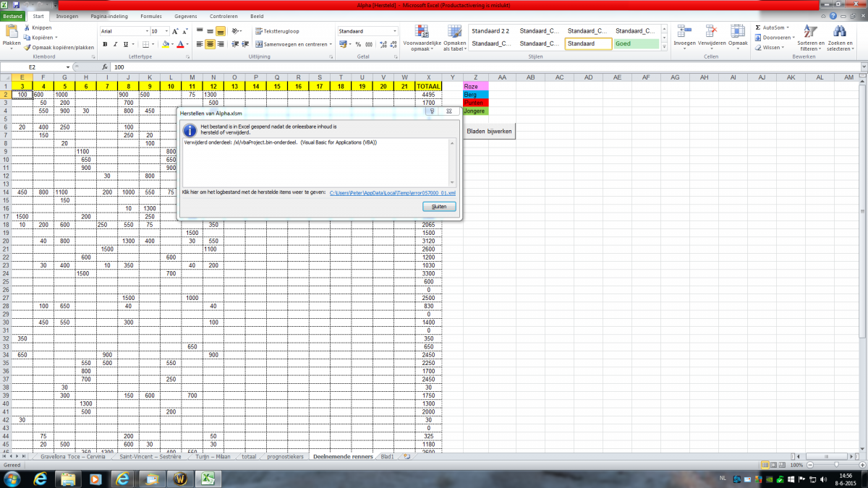Viewport: 868px width, 488px height.
Task: Click the text orientation icon
Action: tap(237, 32)
